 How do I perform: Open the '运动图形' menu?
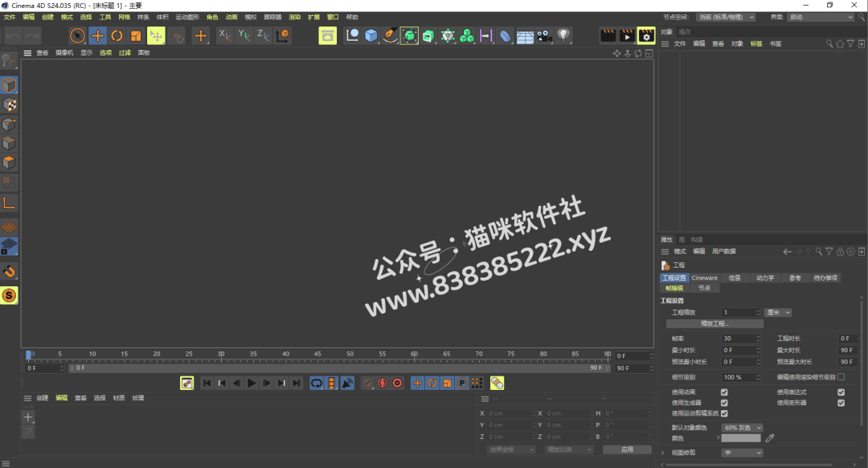(187, 17)
